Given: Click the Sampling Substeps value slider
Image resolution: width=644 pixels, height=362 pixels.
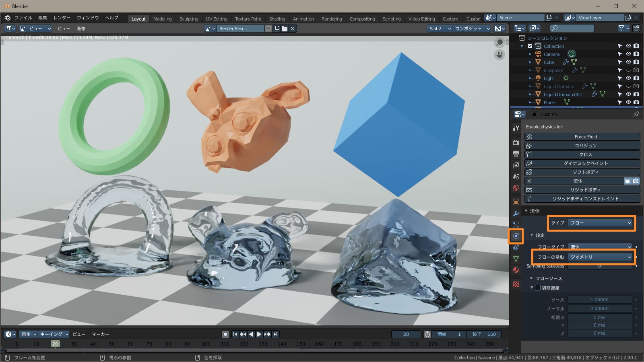Looking at the screenshot, I should [x=600, y=266].
